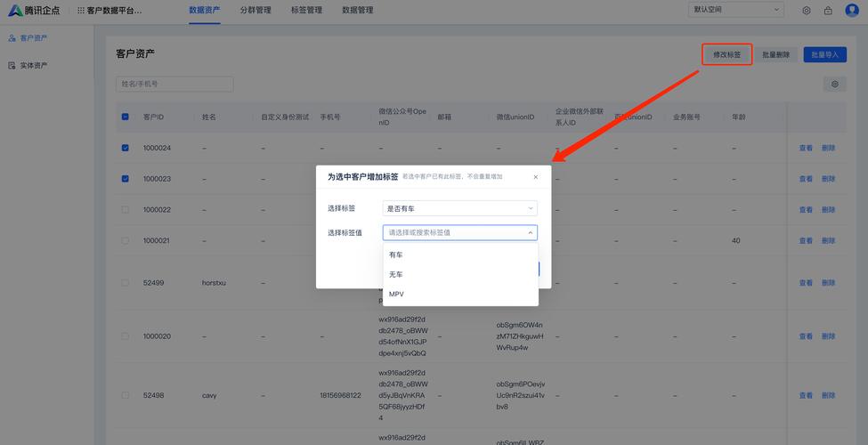868x445 pixels.
Task: Switch to the 数据资产 tab
Action: pyautogui.click(x=204, y=10)
